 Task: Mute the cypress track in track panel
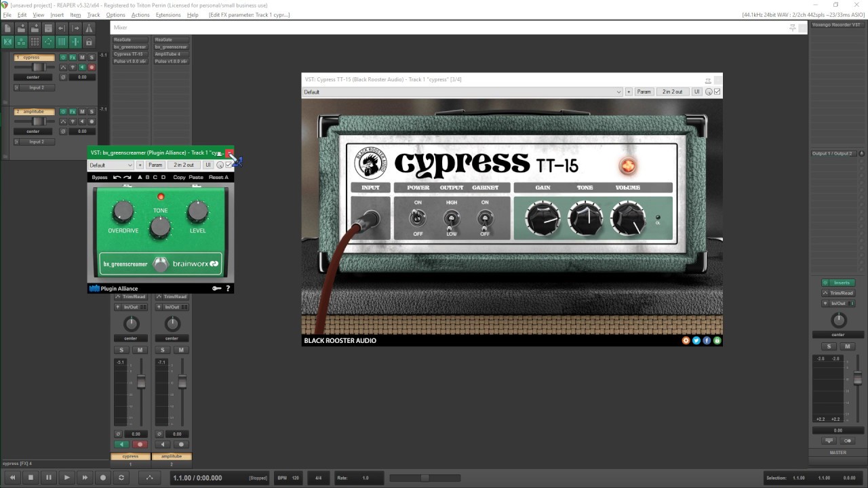point(82,58)
